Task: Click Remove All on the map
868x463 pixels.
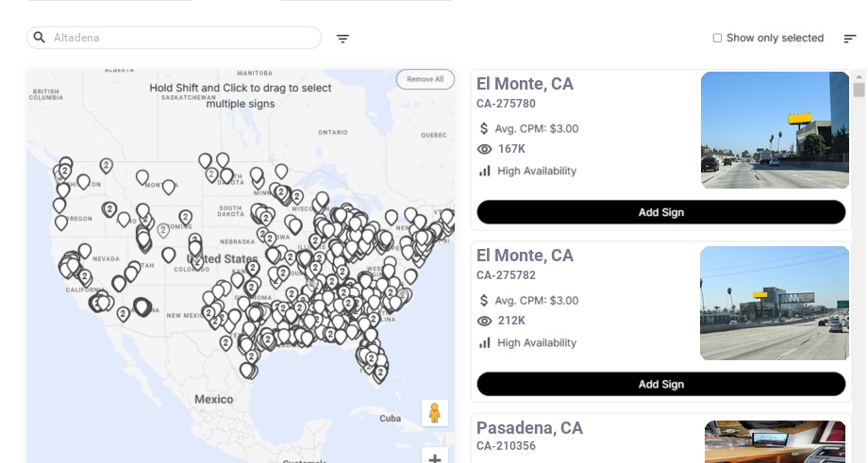Action: [425, 79]
